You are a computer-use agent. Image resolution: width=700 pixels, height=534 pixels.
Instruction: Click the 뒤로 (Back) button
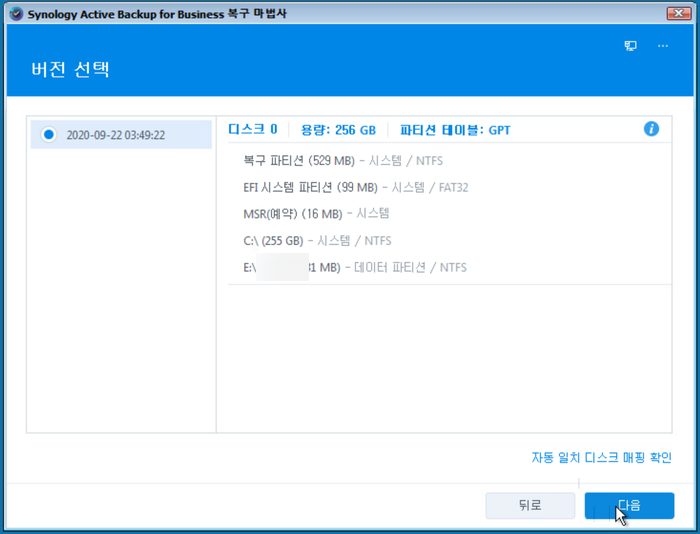pos(530,505)
